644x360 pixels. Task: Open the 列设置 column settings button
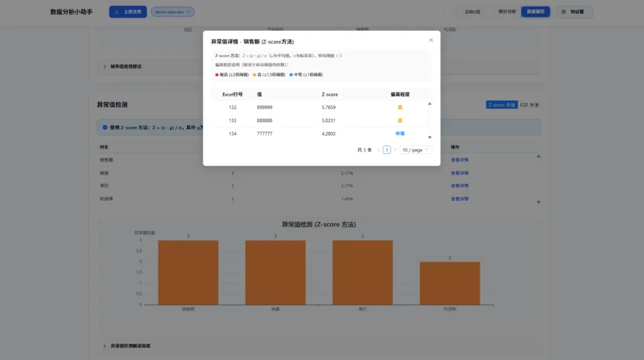pos(574,12)
